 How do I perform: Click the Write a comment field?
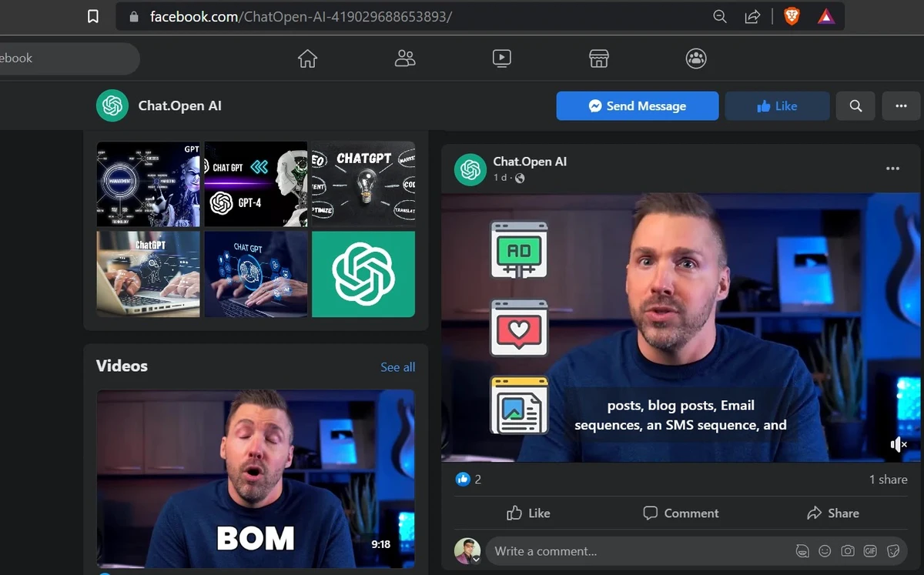pos(631,551)
